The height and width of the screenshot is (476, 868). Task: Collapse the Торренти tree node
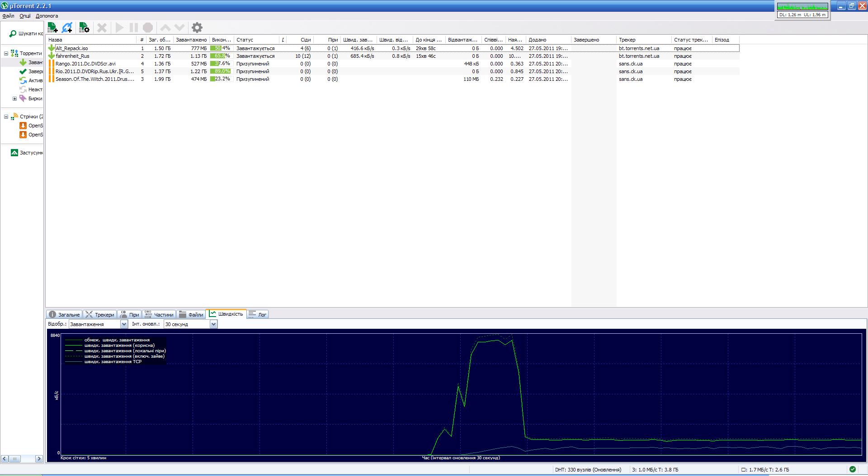tap(6, 53)
